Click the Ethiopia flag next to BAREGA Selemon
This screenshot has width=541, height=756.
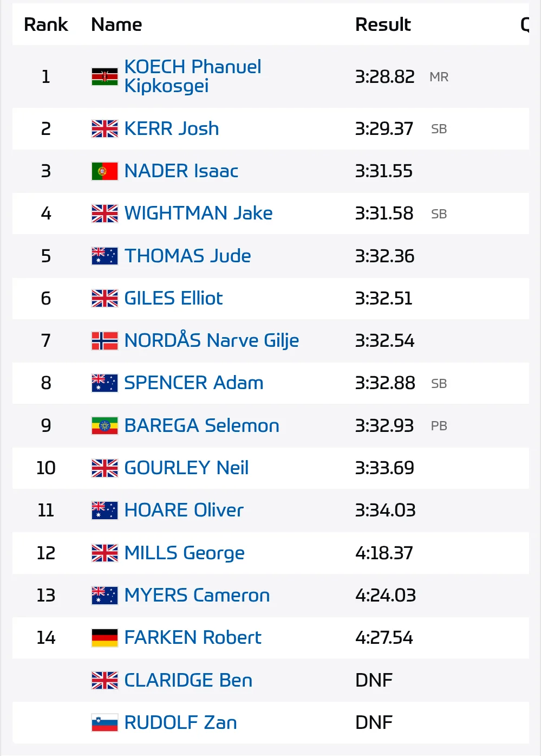pos(105,426)
